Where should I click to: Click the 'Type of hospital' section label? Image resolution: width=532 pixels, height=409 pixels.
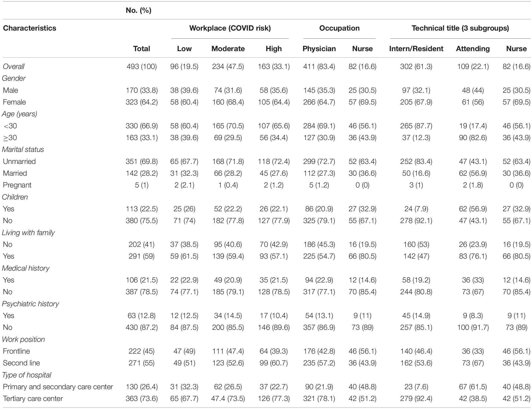click(26, 375)
